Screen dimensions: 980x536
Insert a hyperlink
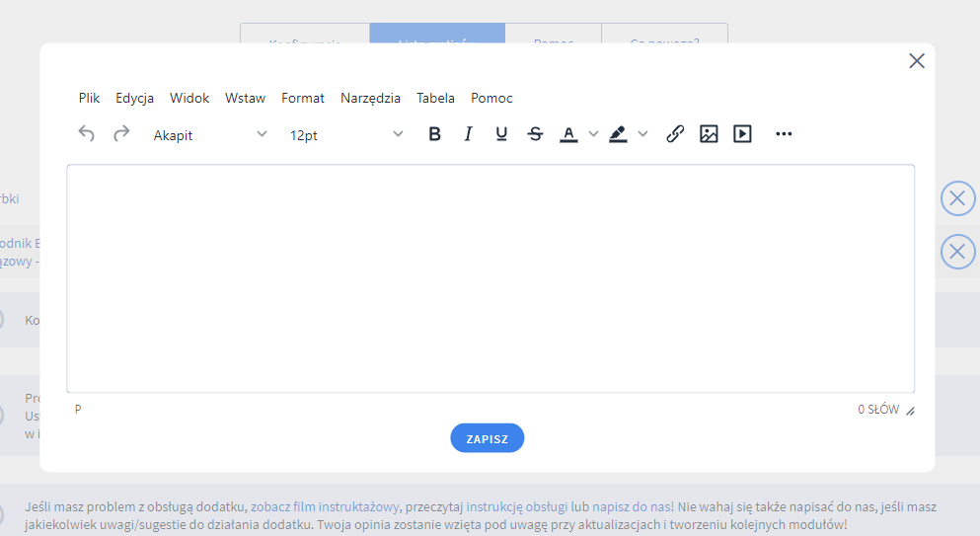tap(675, 134)
